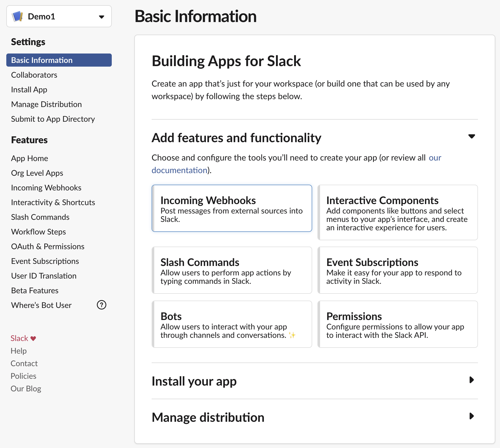Select Incoming Webhooks in the sidebar

pyautogui.click(x=46, y=188)
